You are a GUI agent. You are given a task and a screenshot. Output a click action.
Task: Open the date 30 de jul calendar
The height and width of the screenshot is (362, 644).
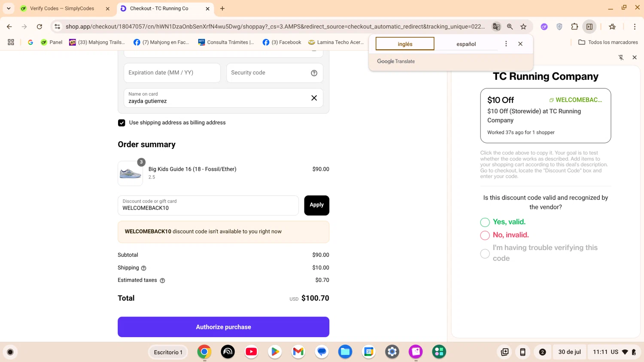point(569,352)
